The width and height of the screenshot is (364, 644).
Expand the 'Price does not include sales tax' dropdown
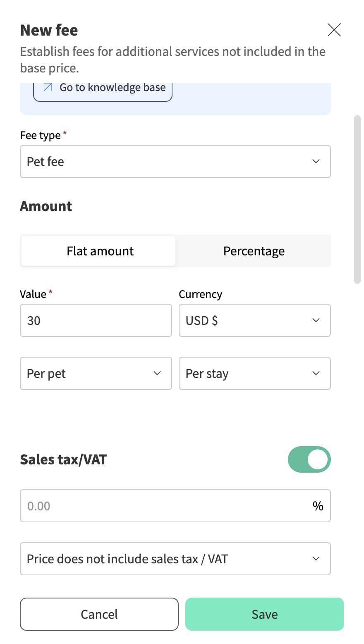click(x=175, y=558)
